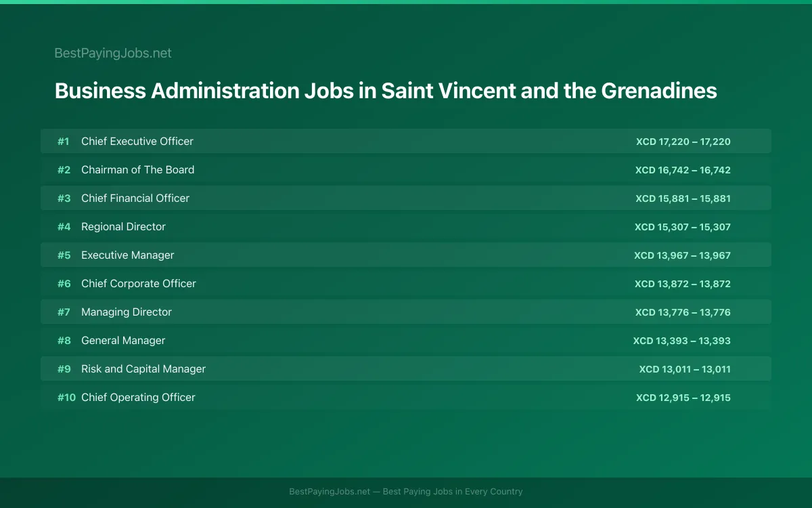This screenshot has width=812, height=508.
Task: Click the #9 rank number
Action: click(64, 369)
